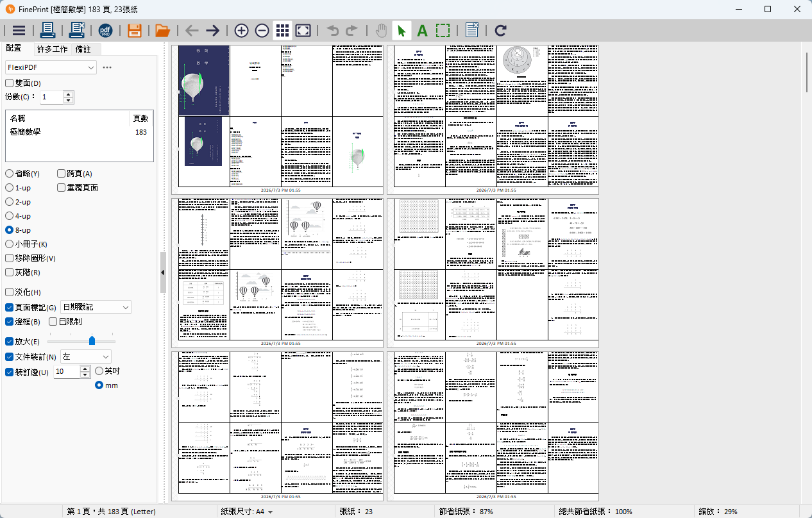
Task: Select the 英吋 unit radio button
Action: 99,371
